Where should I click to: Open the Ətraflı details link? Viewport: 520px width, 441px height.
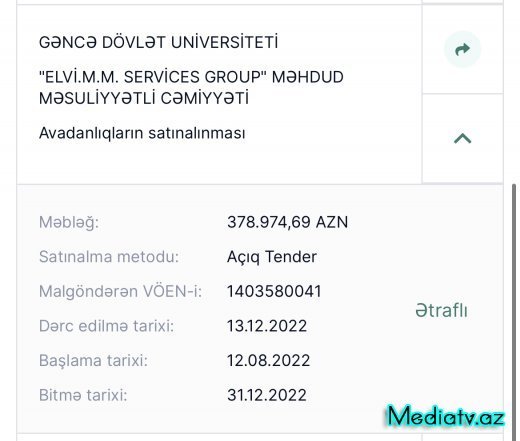441,310
